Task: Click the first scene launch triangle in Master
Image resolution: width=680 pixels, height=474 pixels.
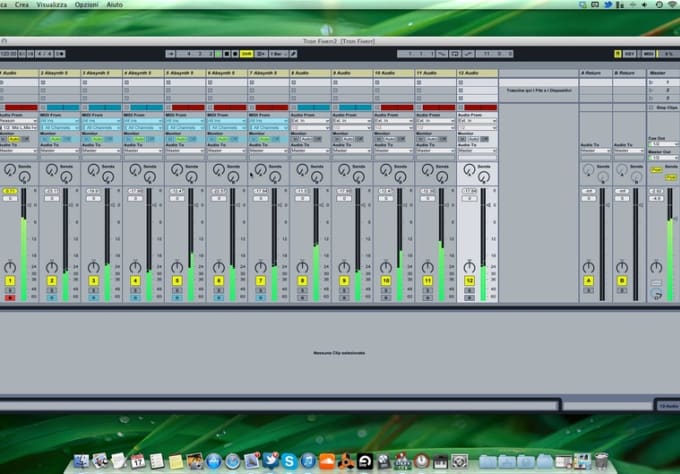Action: (x=651, y=82)
